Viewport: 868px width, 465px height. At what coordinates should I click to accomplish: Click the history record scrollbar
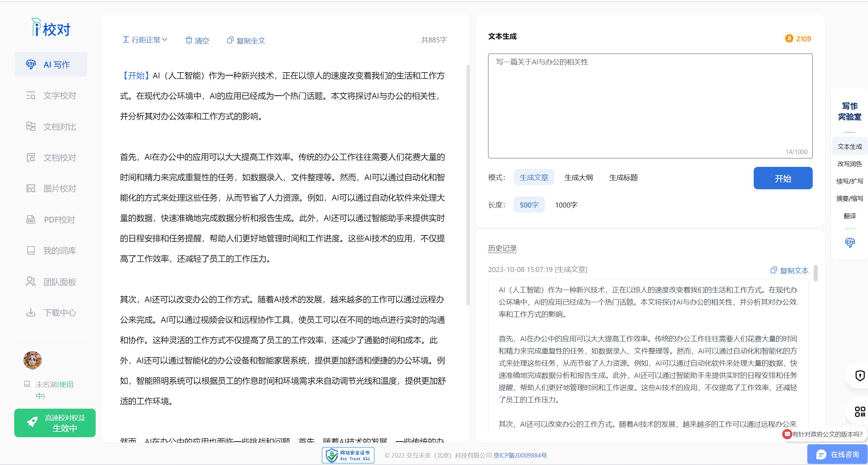tap(815, 273)
